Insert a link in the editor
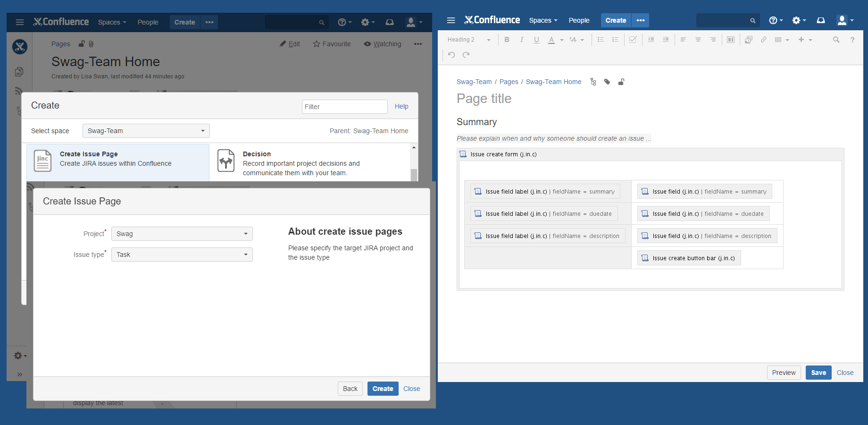The height and width of the screenshot is (425, 868). coord(763,40)
